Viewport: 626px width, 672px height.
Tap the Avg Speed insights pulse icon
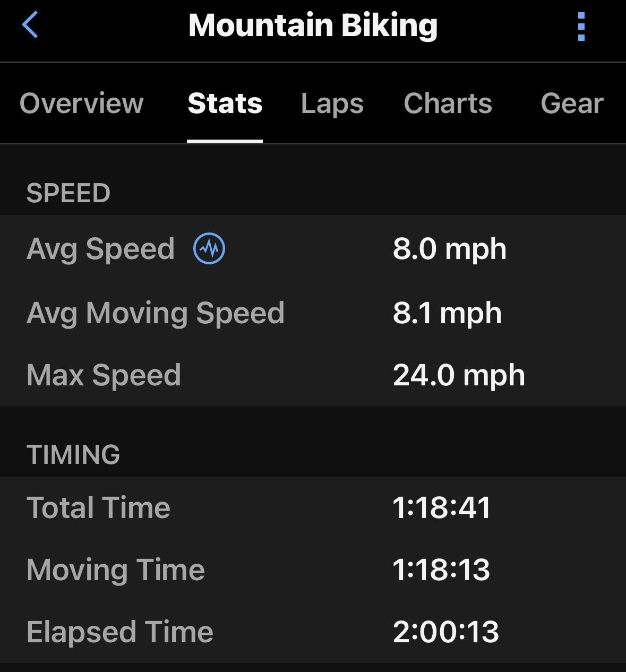click(209, 248)
